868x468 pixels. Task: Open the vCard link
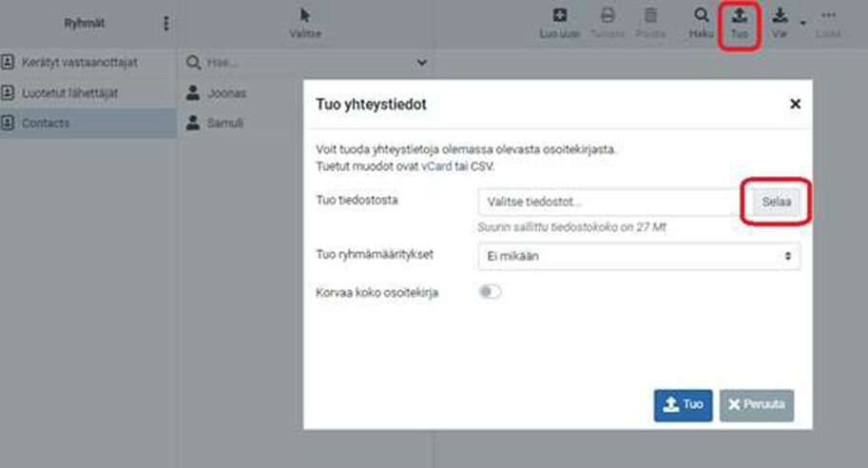(x=436, y=166)
